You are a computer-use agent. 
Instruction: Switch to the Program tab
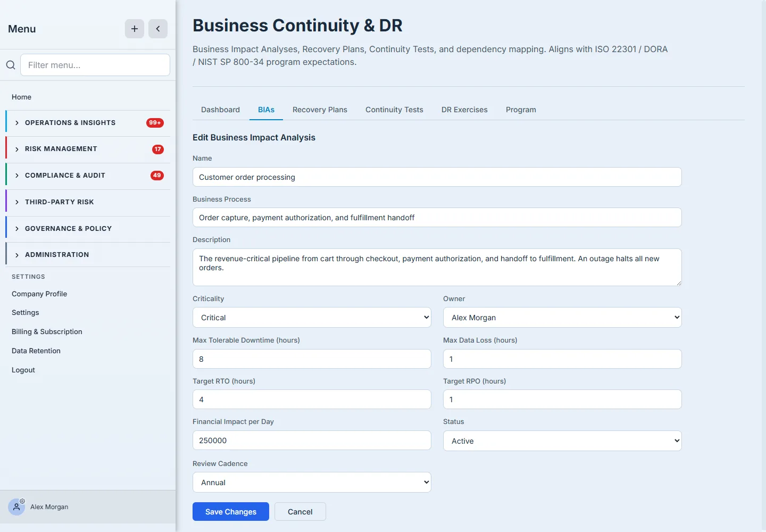click(521, 110)
